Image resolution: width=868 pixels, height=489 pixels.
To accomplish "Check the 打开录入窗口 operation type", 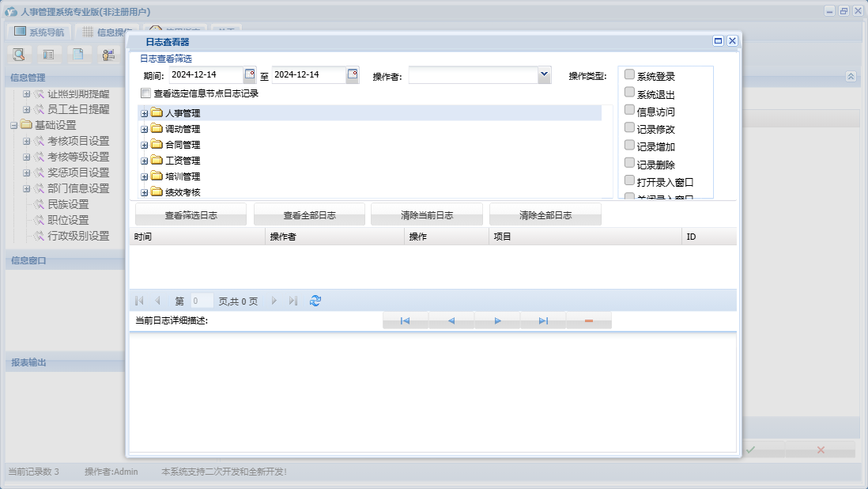I will [x=629, y=180].
